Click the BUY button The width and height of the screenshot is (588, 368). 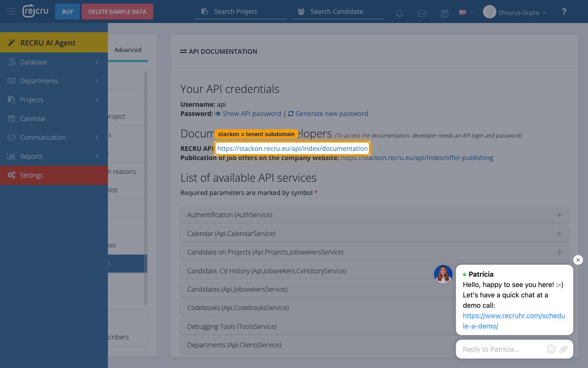(x=68, y=11)
